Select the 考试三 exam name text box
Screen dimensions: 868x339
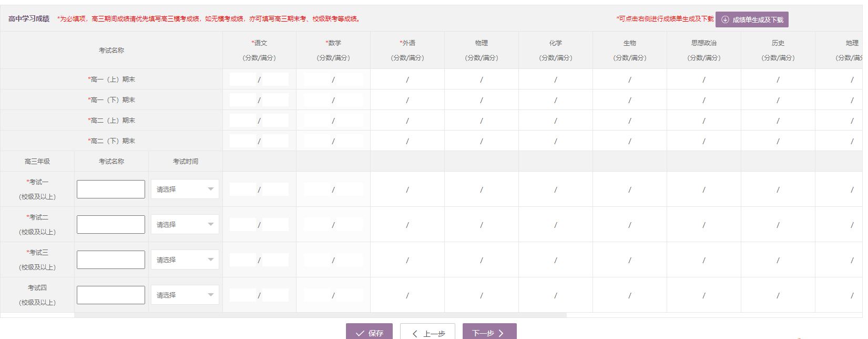coord(111,260)
